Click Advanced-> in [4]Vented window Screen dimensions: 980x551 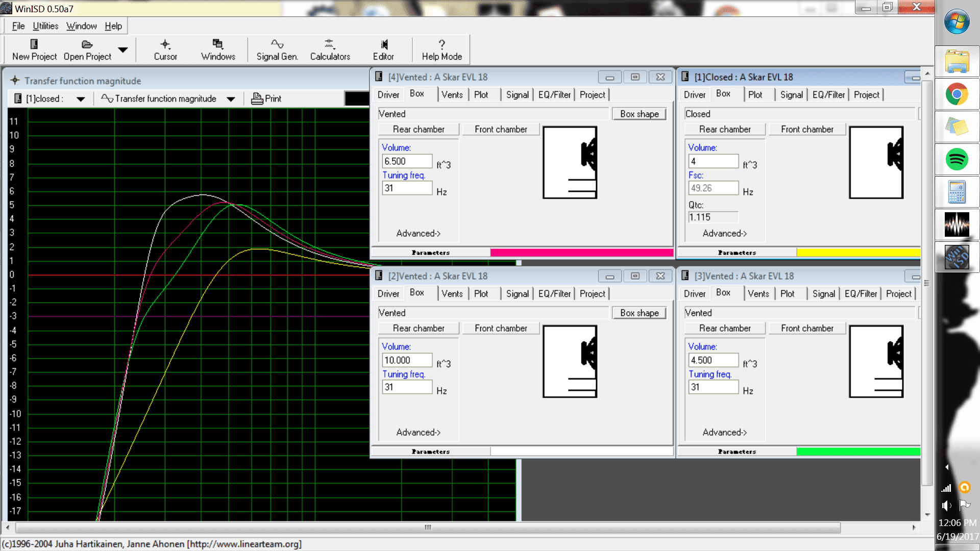coord(419,233)
